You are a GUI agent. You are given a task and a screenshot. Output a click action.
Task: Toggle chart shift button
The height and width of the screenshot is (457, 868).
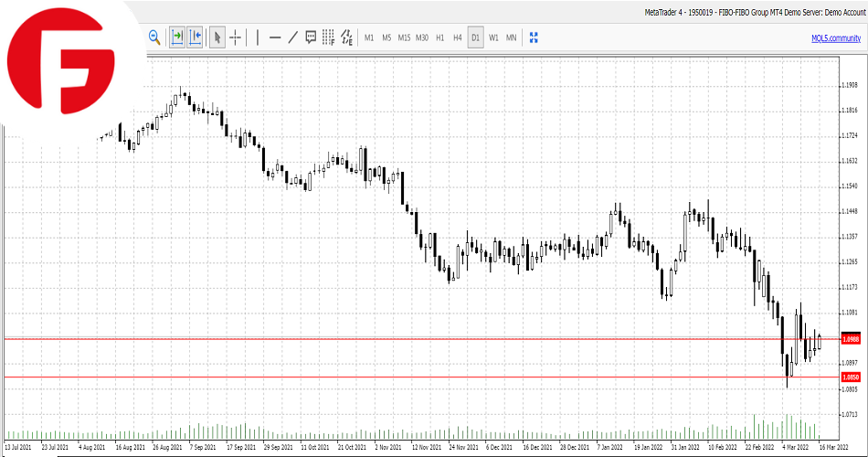pyautogui.click(x=195, y=37)
